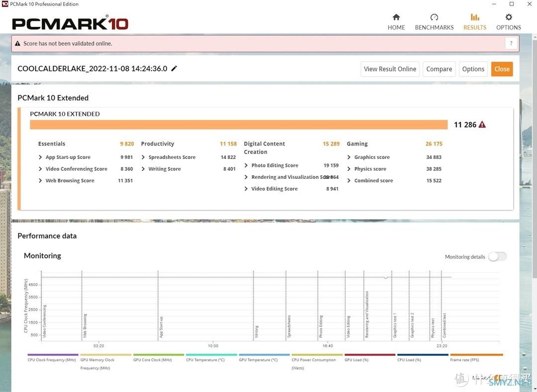Image resolution: width=537 pixels, height=392 pixels.
Task: Click the App Start-up marker on chart
Action: pos(161,327)
